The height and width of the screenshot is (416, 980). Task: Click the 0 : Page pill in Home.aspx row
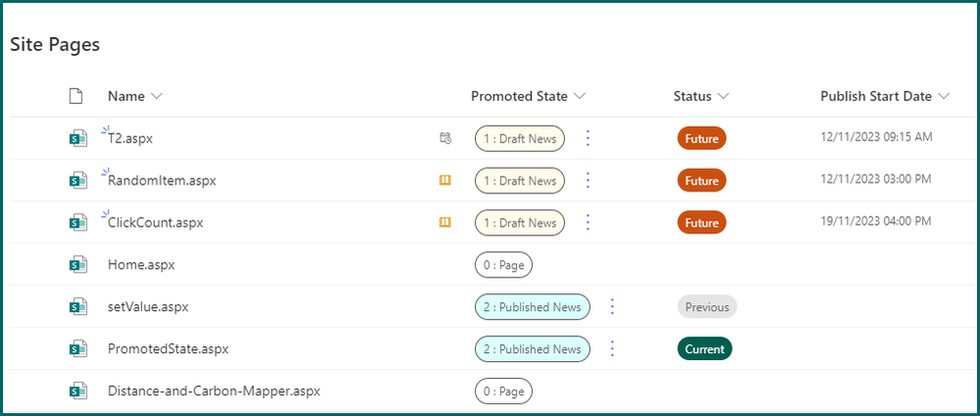(x=503, y=265)
